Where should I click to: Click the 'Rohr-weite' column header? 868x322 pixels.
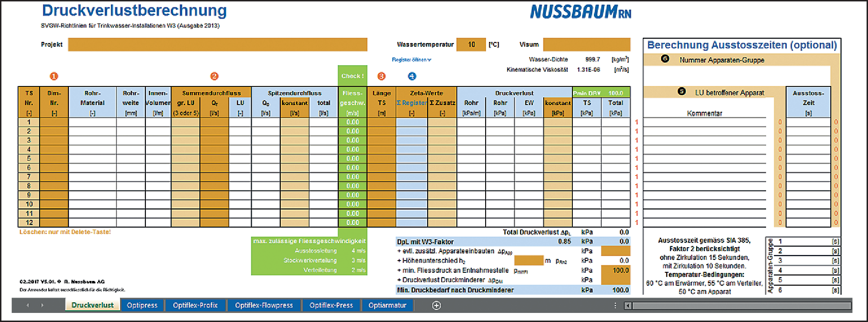click(131, 102)
